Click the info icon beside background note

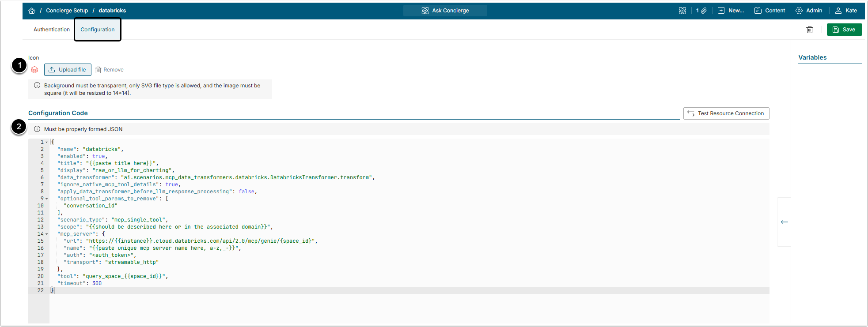pyautogui.click(x=37, y=86)
